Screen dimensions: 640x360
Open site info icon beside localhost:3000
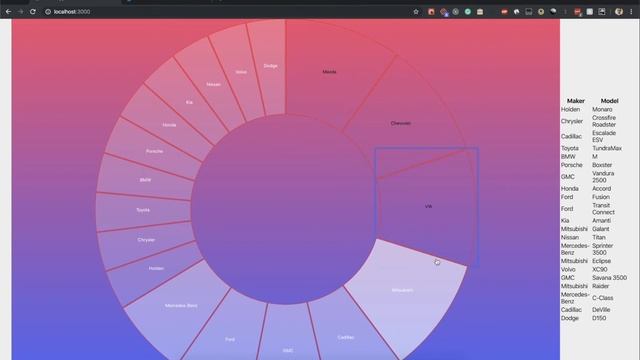[48, 12]
